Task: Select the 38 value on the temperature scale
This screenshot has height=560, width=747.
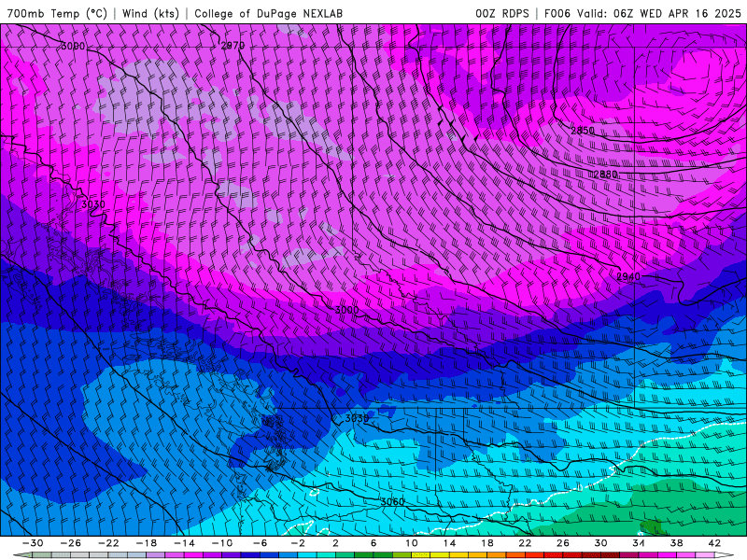Action: click(676, 543)
